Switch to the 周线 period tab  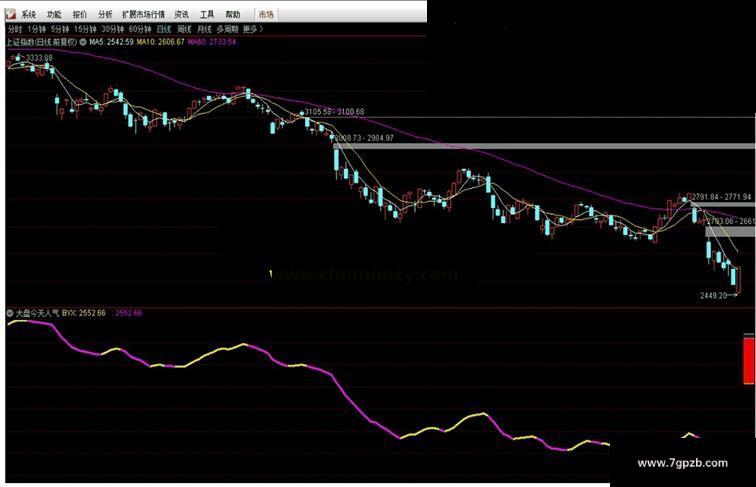click(184, 29)
